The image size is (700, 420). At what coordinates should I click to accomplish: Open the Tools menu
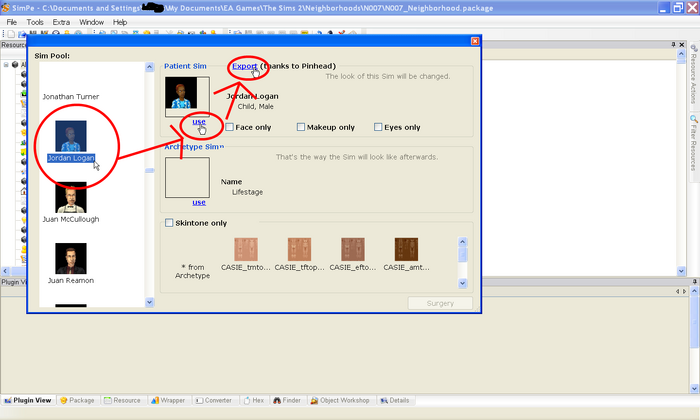click(x=35, y=22)
